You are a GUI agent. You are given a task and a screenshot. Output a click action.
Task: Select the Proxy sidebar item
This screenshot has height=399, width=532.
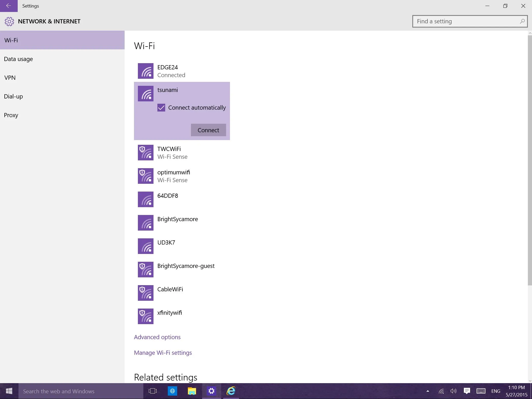[x=11, y=114]
